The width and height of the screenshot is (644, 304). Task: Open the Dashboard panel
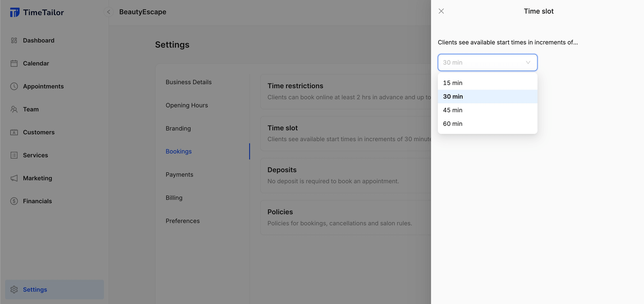point(39,40)
